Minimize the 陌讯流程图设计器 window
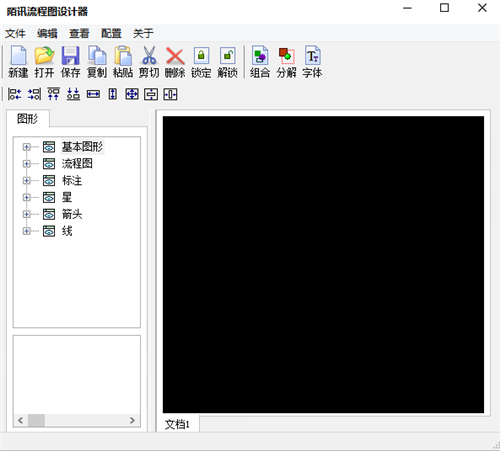Screen dimensions: 500x451 (x=407, y=8)
